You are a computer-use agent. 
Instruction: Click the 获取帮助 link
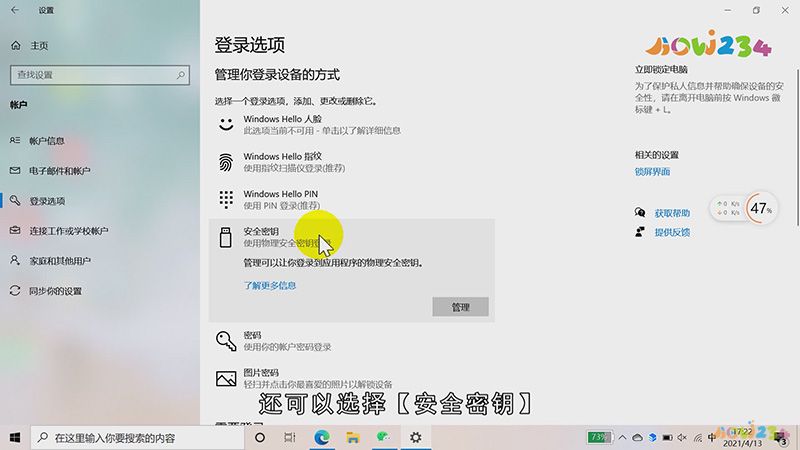tap(672, 213)
